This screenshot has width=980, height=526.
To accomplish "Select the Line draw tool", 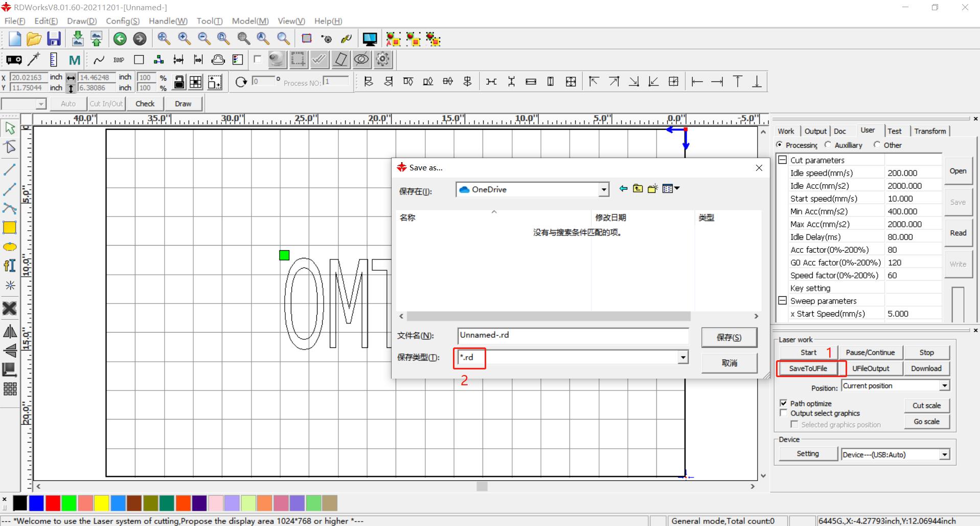I will pos(10,169).
